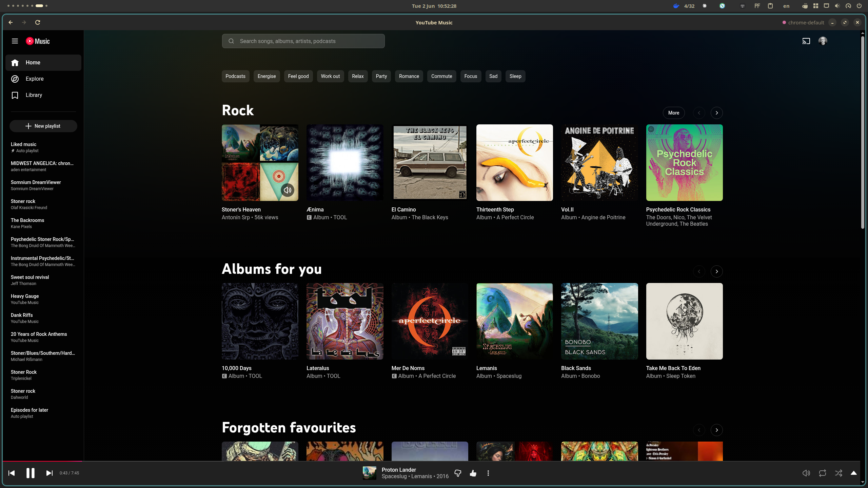Move Forgotten favourites carousel left

[699, 430]
